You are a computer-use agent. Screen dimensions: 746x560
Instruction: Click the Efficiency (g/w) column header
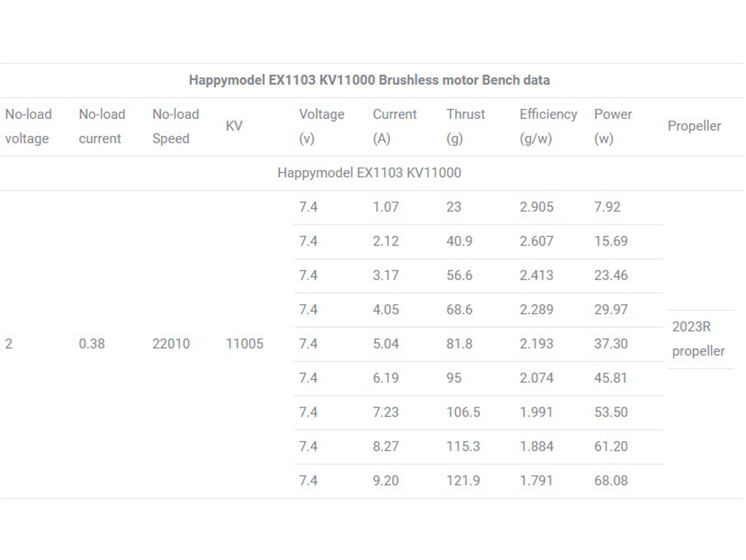pyautogui.click(x=548, y=126)
